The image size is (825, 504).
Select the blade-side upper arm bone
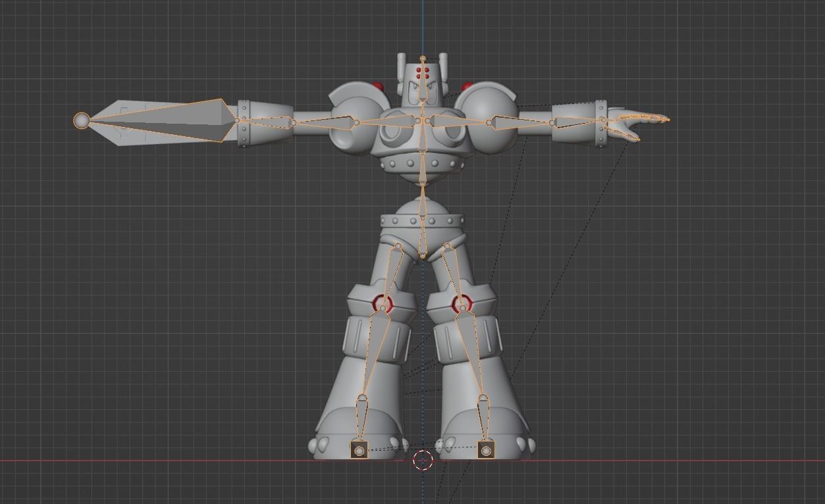click(x=324, y=122)
